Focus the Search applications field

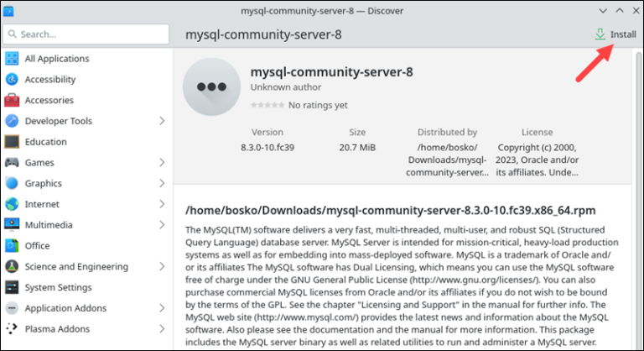[86, 34]
